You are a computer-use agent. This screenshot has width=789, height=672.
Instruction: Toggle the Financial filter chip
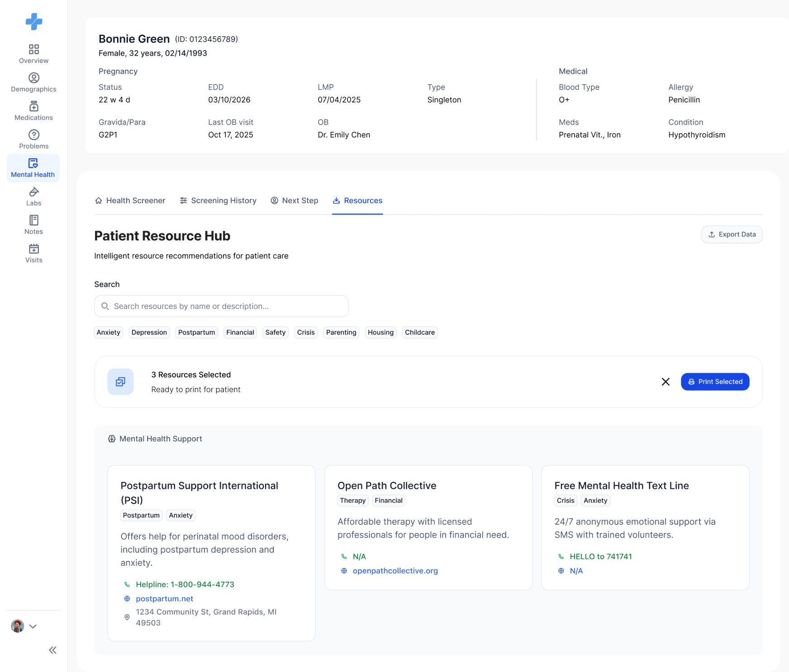click(x=240, y=332)
